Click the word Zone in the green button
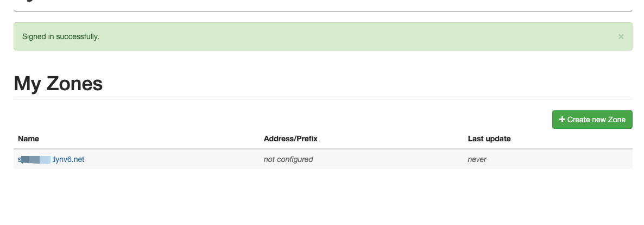 coord(617,119)
